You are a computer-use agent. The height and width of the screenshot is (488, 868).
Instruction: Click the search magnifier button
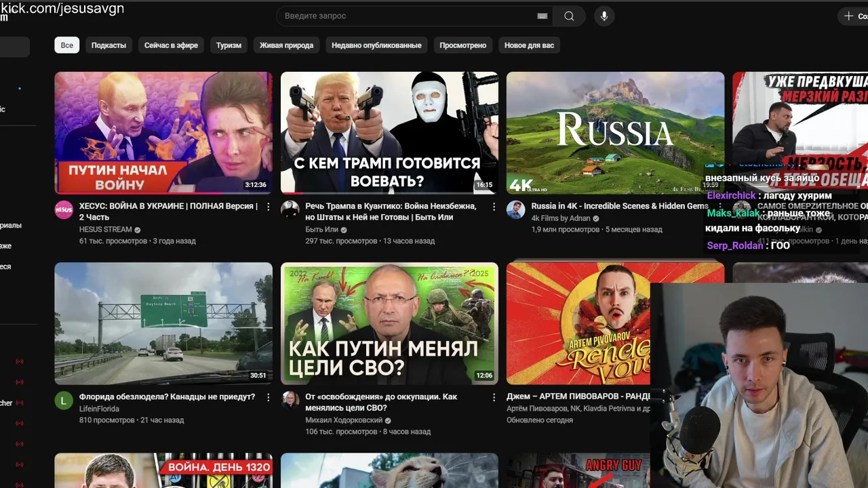569,16
